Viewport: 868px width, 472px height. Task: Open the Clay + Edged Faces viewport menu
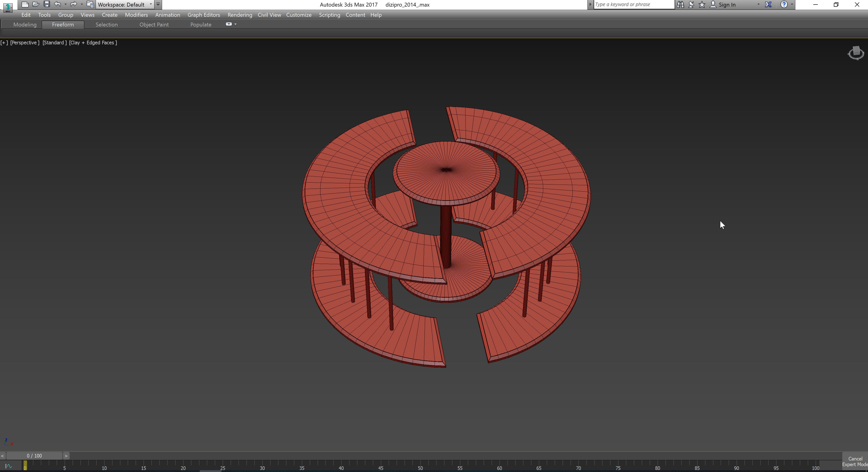pos(93,43)
